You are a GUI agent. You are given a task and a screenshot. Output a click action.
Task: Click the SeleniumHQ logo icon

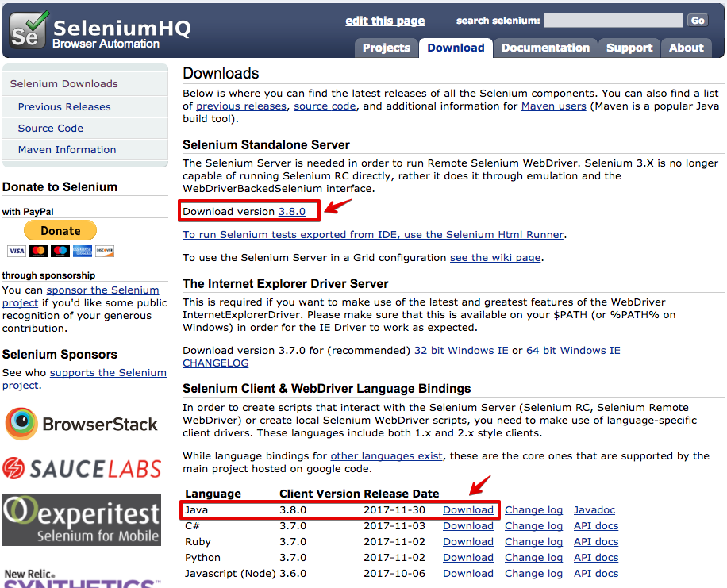(x=29, y=30)
